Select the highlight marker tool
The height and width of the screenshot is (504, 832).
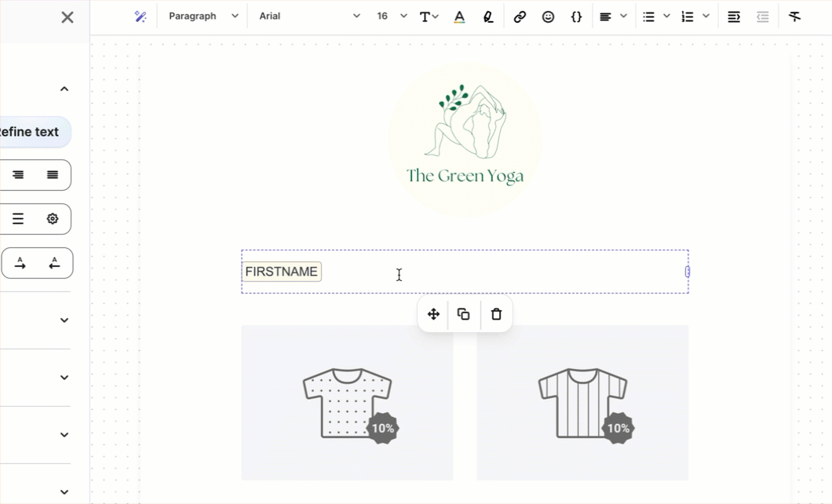(x=488, y=16)
